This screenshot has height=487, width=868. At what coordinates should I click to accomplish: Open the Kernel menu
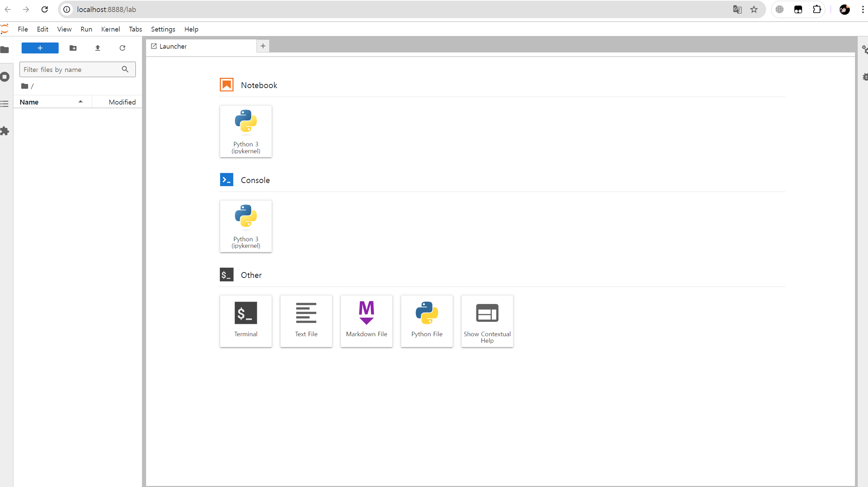click(x=110, y=29)
